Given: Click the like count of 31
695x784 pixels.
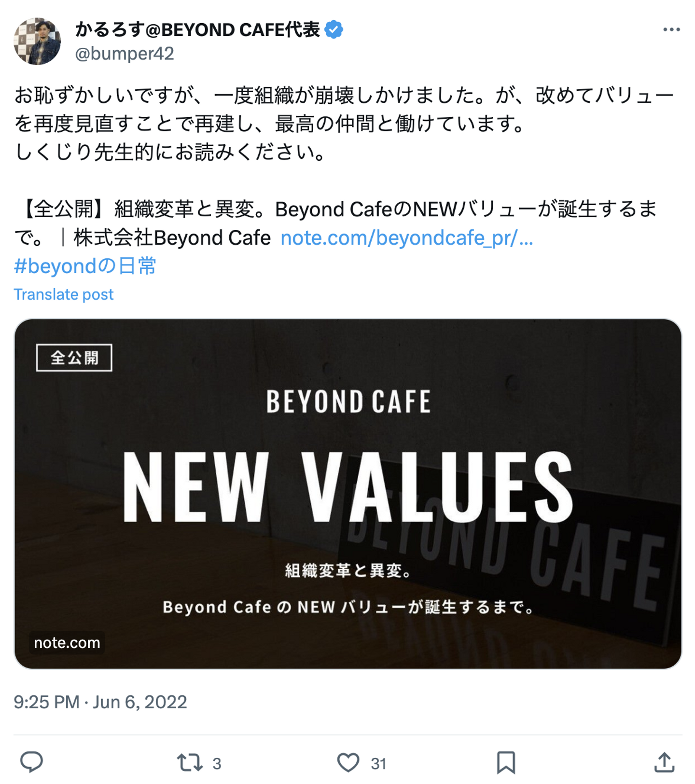Looking at the screenshot, I should click(x=378, y=764).
